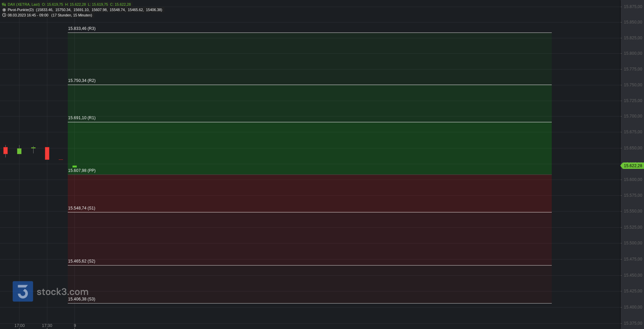This screenshot has height=329, width=644.
Task: Click the Pivot-Punkte indicator circle icon
Action: click(x=4, y=10)
